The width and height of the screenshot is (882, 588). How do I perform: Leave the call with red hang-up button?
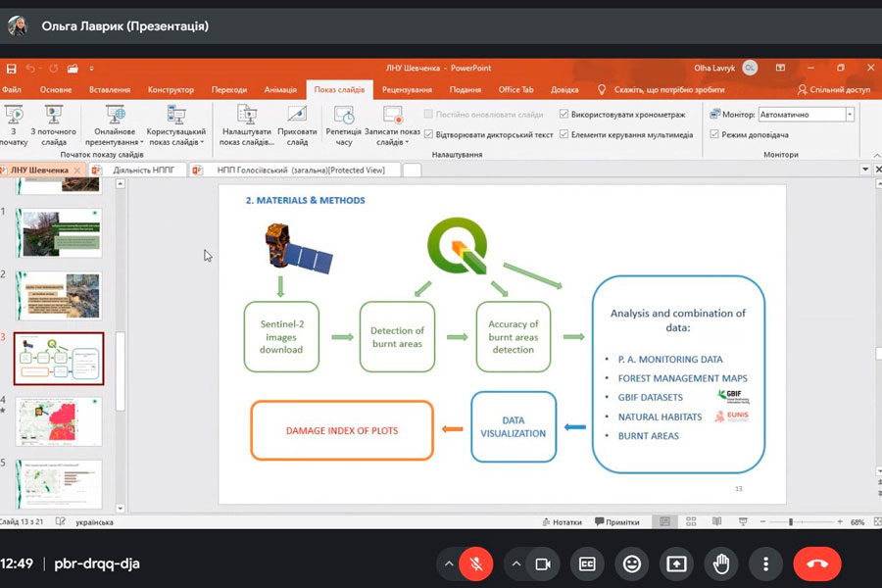(x=816, y=563)
